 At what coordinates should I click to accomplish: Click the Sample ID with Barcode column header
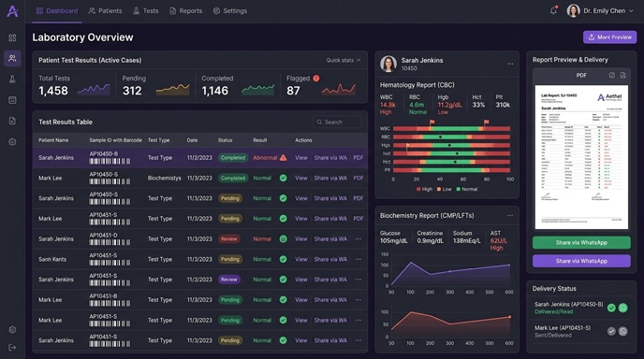point(116,140)
